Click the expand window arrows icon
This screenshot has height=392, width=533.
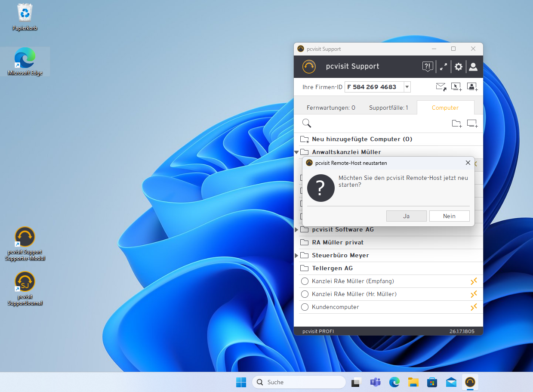point(443,67)
